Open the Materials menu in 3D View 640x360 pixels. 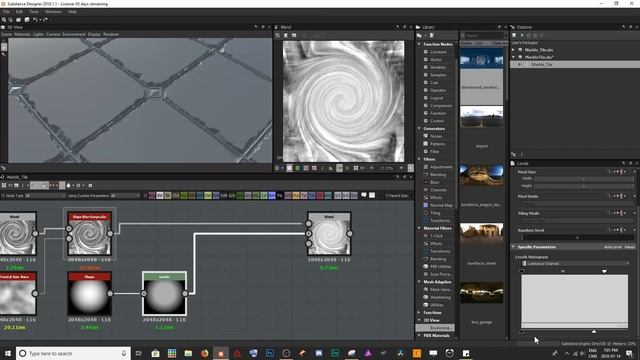click(22, 34)
